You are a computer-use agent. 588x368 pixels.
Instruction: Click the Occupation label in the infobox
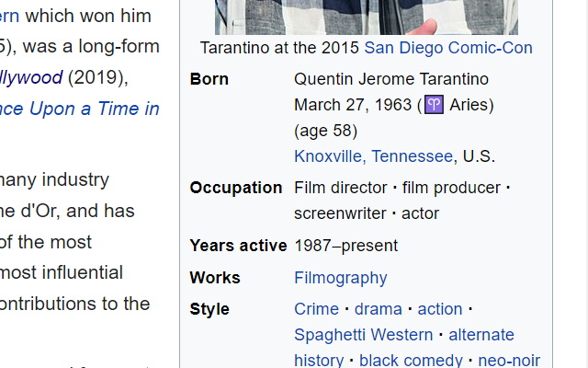(236, 188)
